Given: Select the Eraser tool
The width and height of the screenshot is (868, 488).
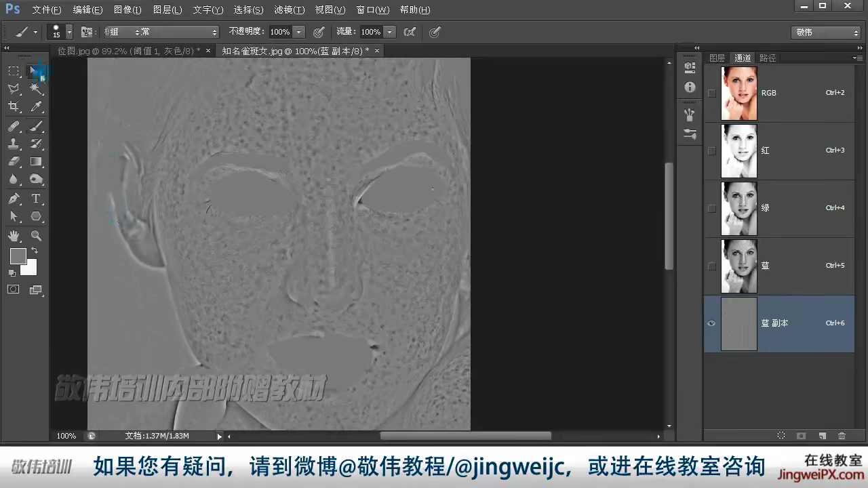Looking at the screenshot, I should click(14, 161).
